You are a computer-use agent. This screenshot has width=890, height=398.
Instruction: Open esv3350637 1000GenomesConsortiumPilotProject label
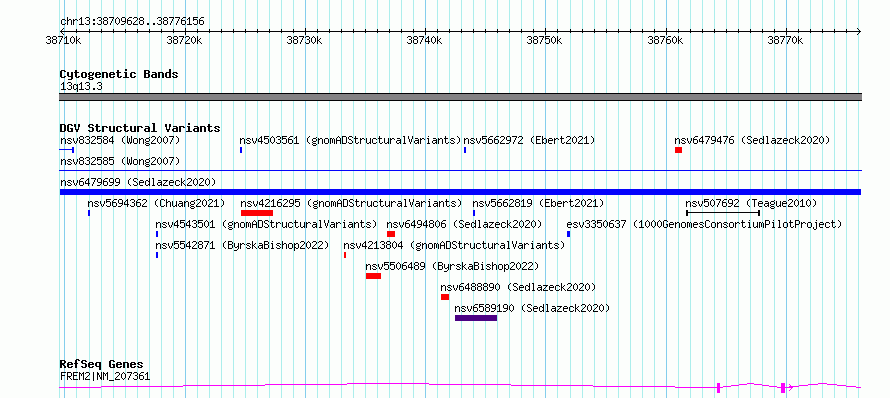coord(704,224)
